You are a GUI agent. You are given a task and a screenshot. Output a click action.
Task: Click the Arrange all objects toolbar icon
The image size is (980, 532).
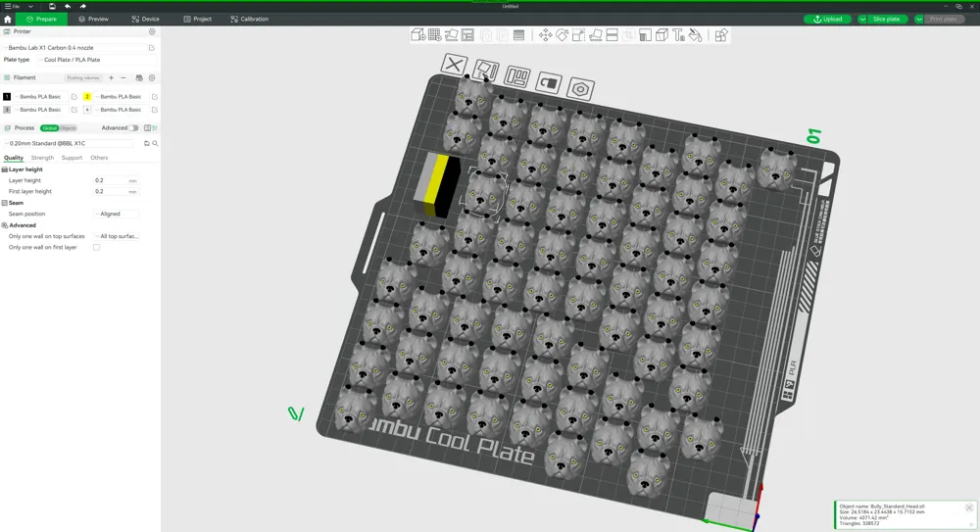(467, 35)
